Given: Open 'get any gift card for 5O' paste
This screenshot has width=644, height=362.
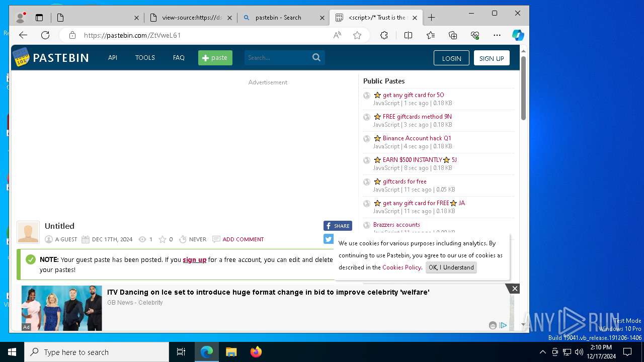Looking at the screenshot, I should coord(413,95).
